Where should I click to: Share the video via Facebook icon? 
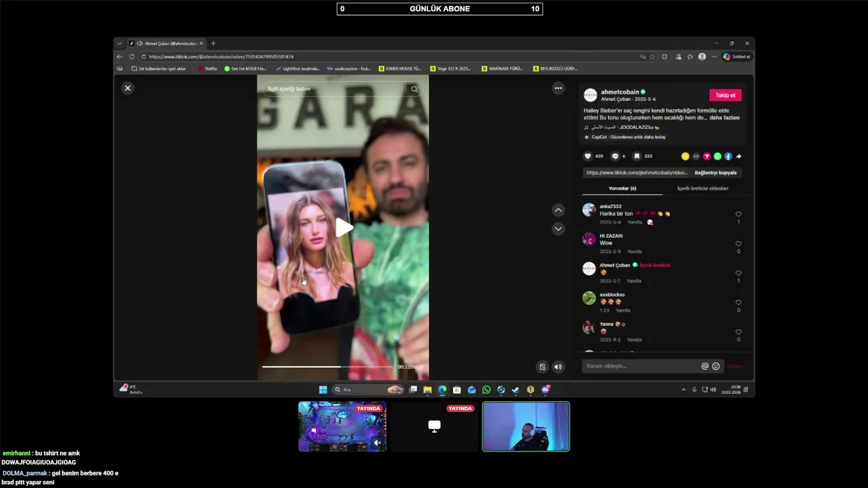[x=728, y=157]
